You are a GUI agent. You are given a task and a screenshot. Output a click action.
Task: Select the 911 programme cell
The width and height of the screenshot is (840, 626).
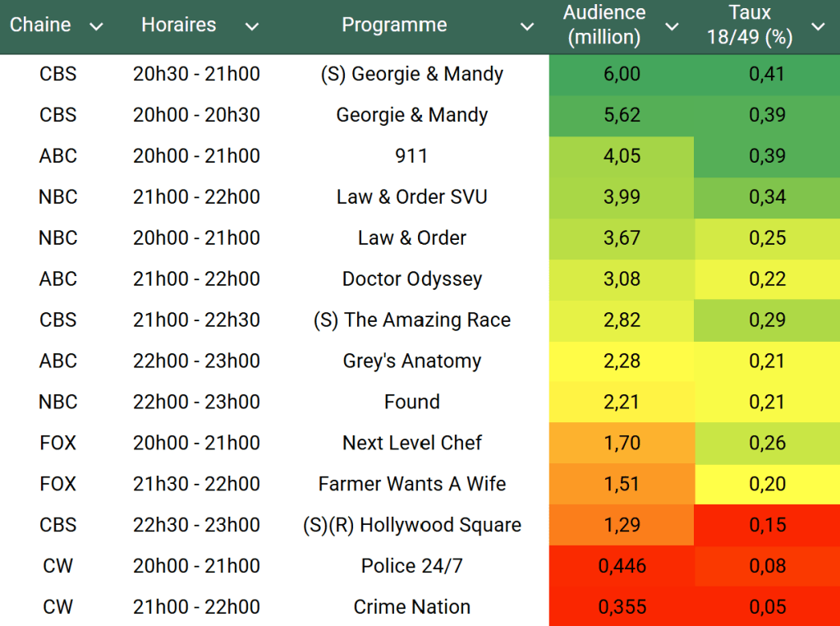click(x=411, y=156)
